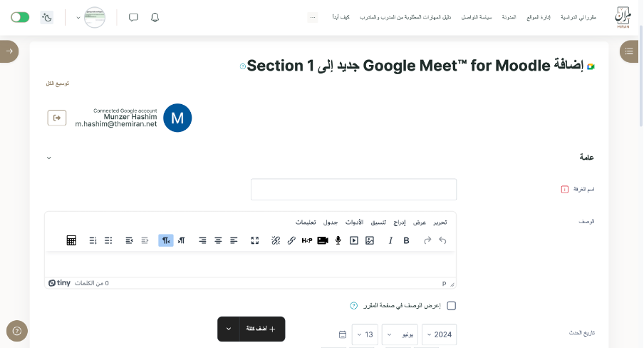Click the record audio microphone icon
The width and height of the screenshot is (644, 348).
[338, 240]
